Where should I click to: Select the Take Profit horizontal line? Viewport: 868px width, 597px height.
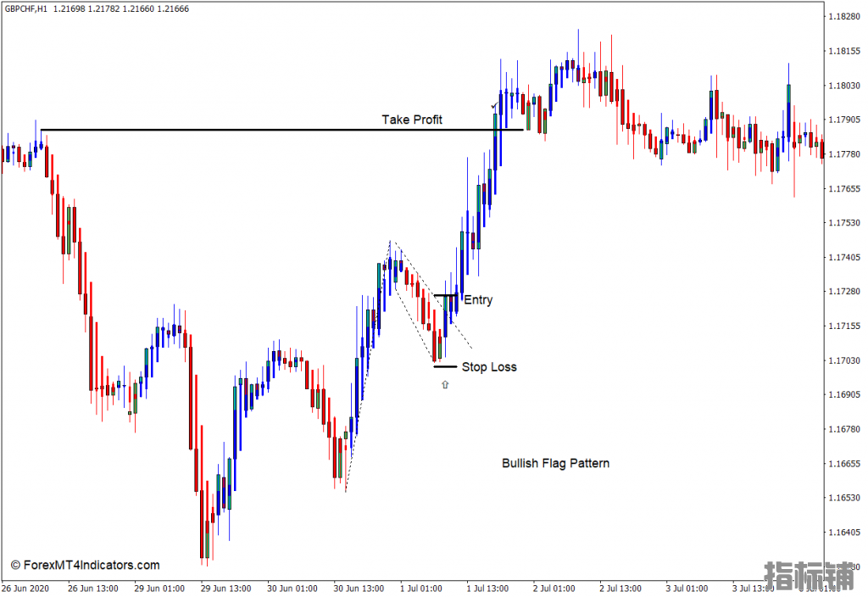click(x=254, y=130)
